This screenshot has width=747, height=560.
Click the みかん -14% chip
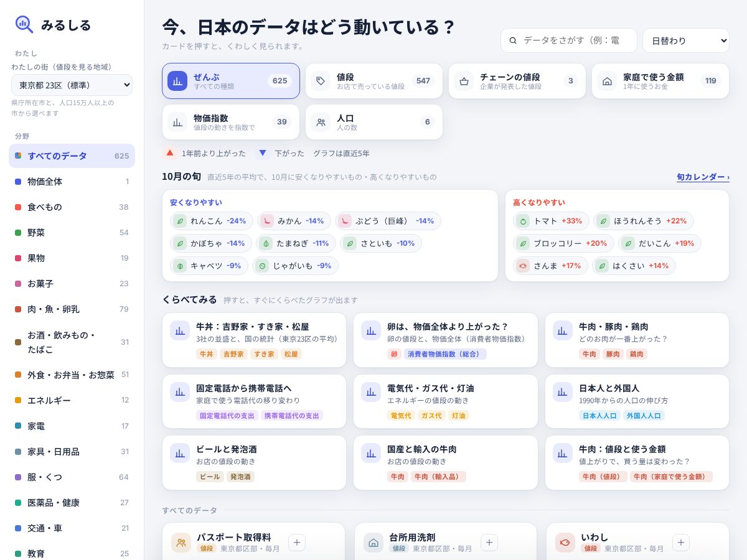293,221
